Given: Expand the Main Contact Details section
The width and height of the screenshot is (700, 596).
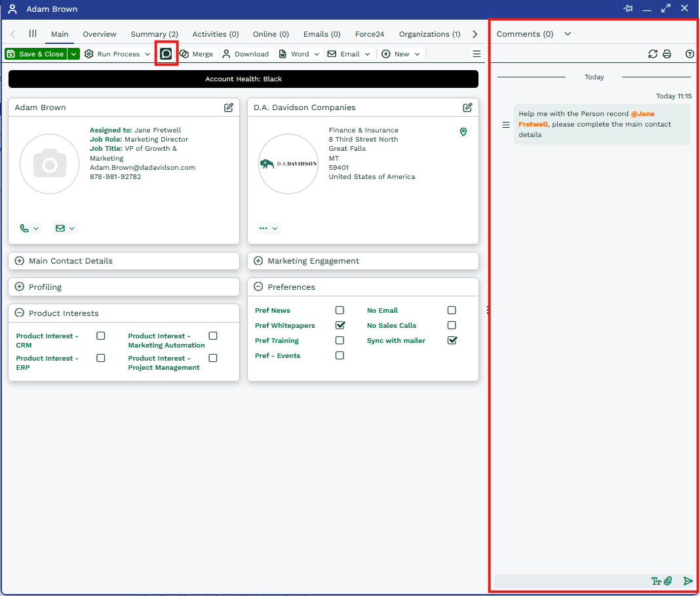Looking at the screenshot, I should [20, 261].
